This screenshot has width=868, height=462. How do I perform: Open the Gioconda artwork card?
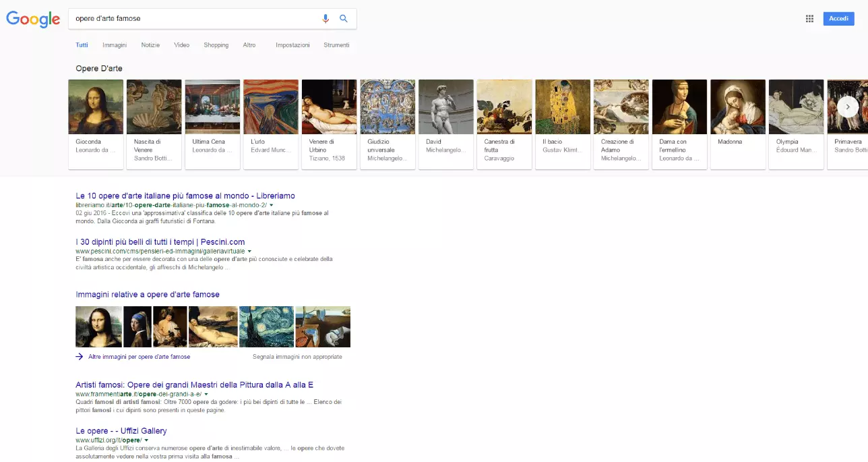click(96, 124)
